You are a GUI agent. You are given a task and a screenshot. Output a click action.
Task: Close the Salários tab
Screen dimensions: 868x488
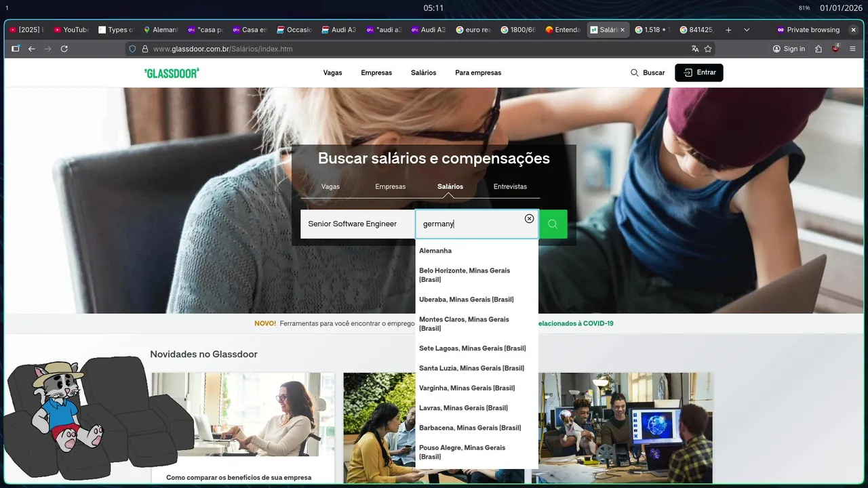point(622,30)
